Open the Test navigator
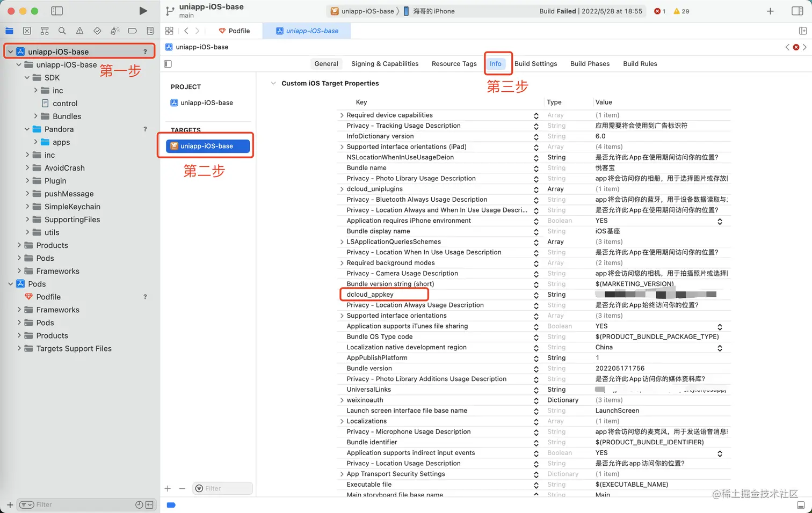The height and width of the screenshot is (513, 812). (x=97, y=31)
